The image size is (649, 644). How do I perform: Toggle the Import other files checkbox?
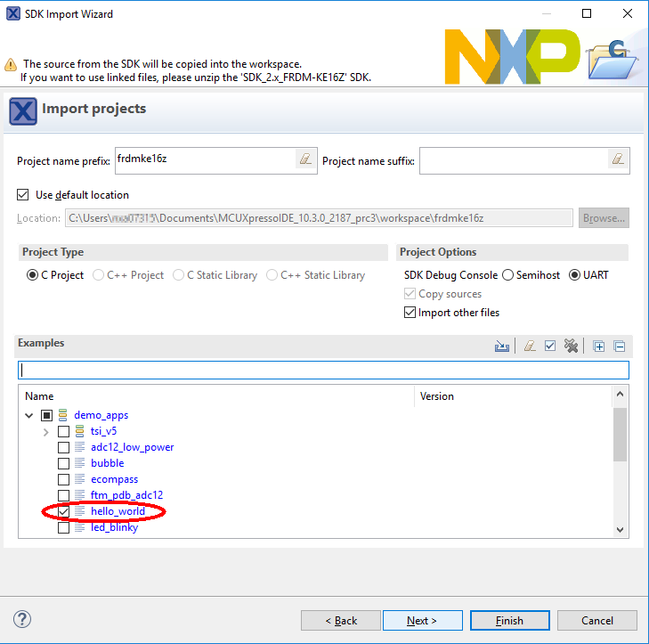coord(410,313)
